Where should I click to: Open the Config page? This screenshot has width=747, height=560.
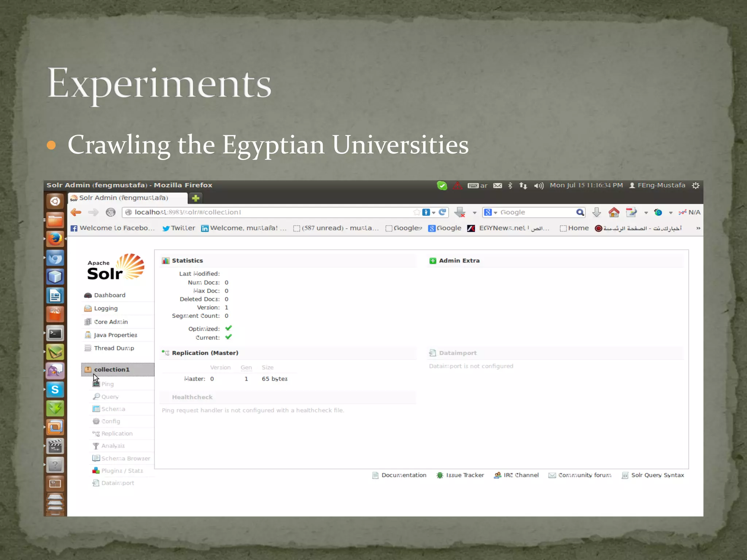click(106, 421)
